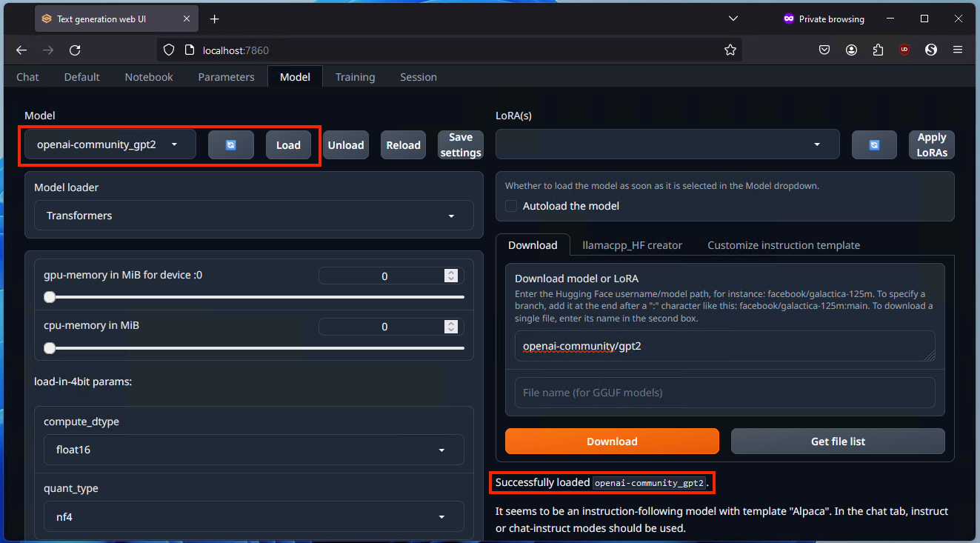Select the Download sub-tab

[533, 245]
